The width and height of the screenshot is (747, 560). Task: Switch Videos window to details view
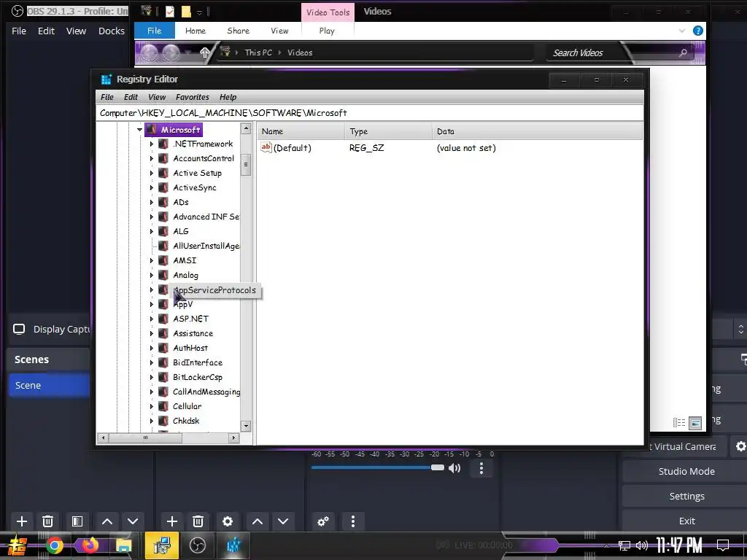(x=679, y=423)
